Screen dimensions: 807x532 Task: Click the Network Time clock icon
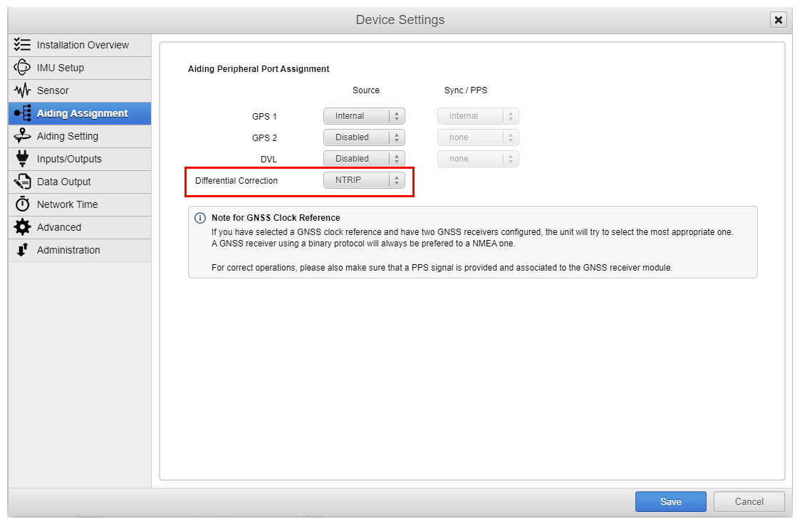pyautogui.click(x=22, y=204)
